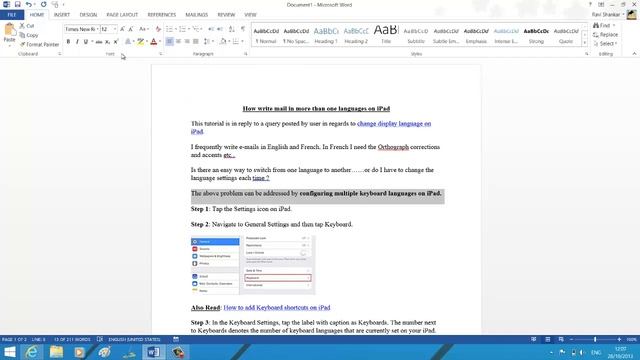The image size is (640, 360).
Task: Switch to the PAGE LAYOUT tab
Action: (x=122, y=15)
